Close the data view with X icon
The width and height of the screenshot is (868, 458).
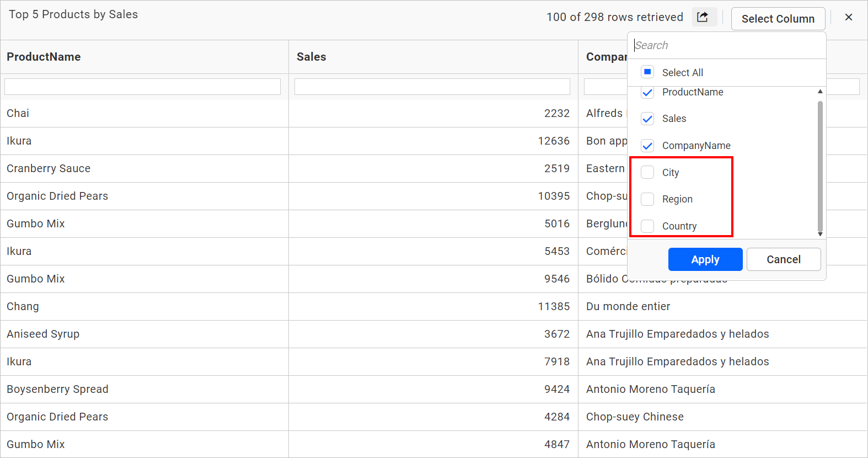[849, 17]
